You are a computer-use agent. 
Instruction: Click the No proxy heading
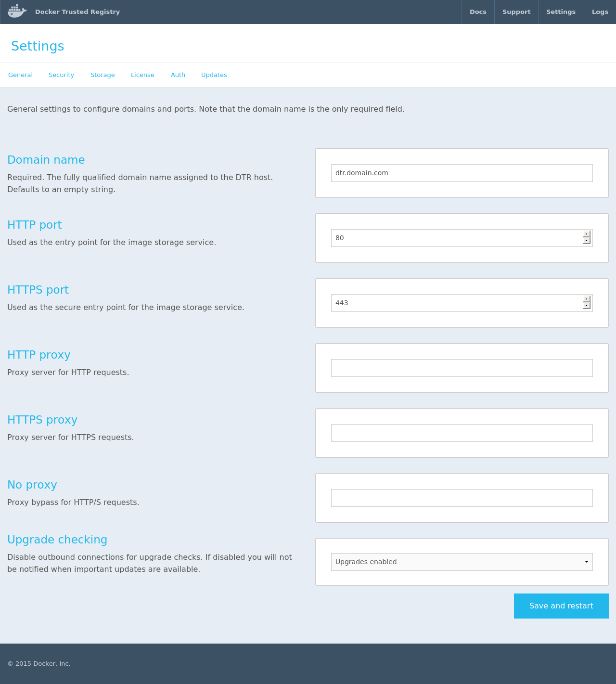[32, 485]
